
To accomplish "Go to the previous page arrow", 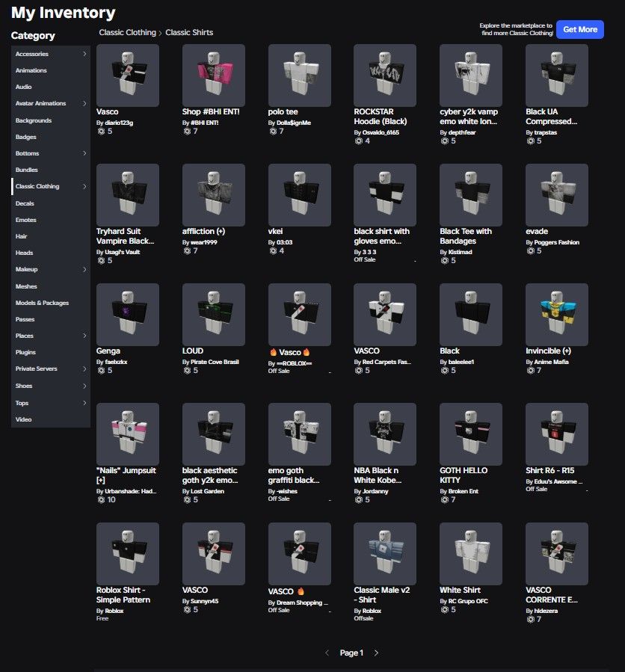I will 327,653.
